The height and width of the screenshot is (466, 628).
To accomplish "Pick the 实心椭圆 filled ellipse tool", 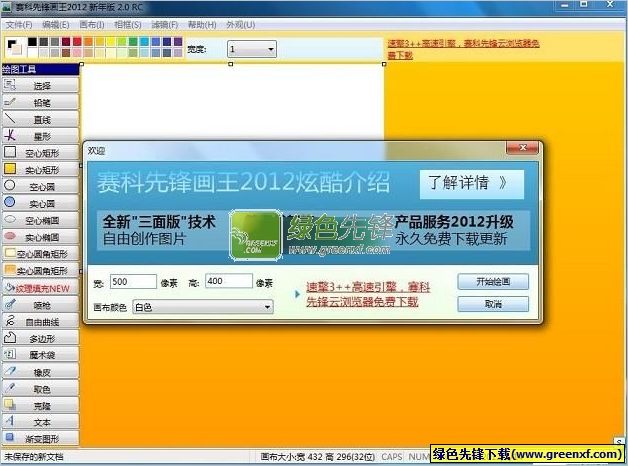I will click(40, 237).
